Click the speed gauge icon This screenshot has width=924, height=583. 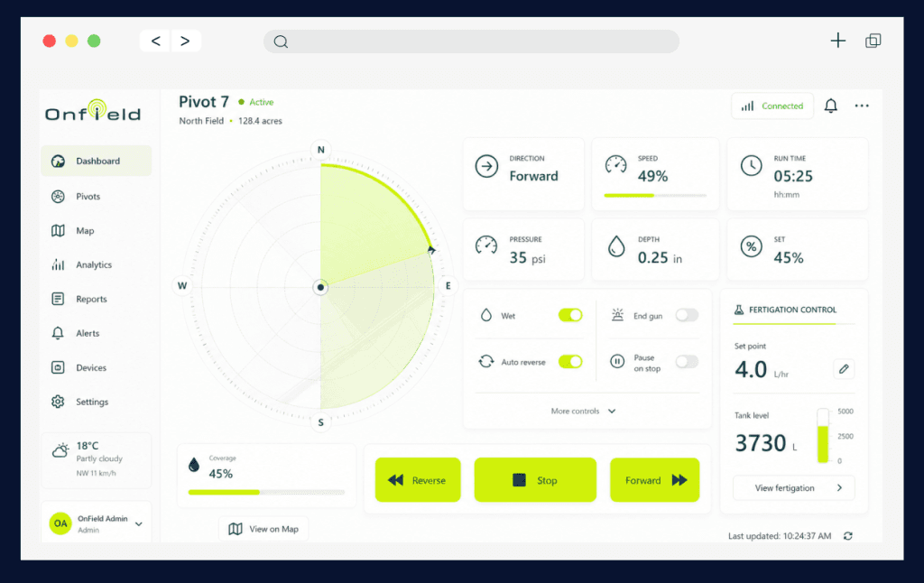tap(615, 166)
